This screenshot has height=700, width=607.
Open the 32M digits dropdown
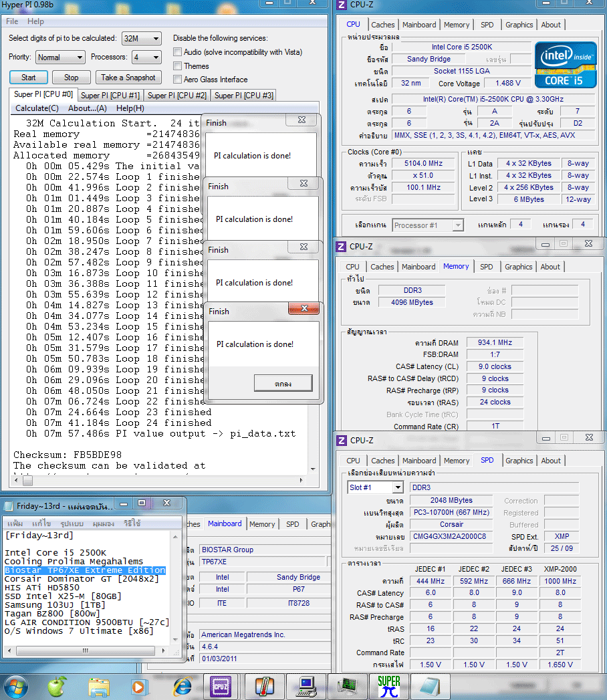click(x=142, y=38)
